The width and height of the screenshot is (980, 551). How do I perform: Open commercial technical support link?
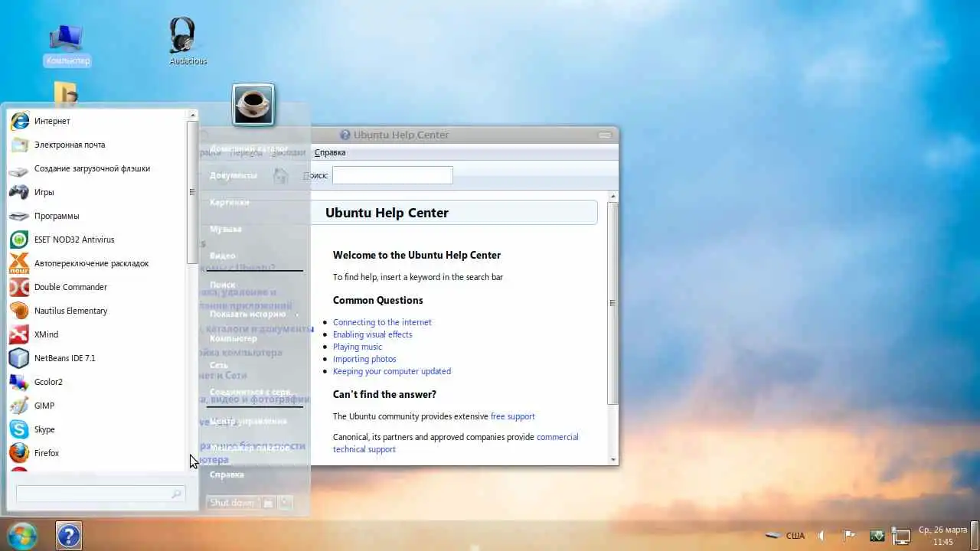(456, 443)
